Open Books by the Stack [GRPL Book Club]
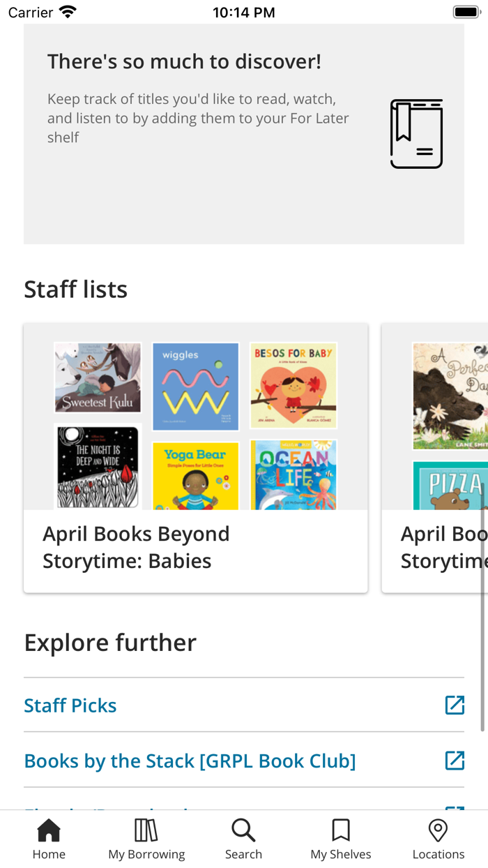The height and width of the screenshot is (868, 488). point(190,761)
